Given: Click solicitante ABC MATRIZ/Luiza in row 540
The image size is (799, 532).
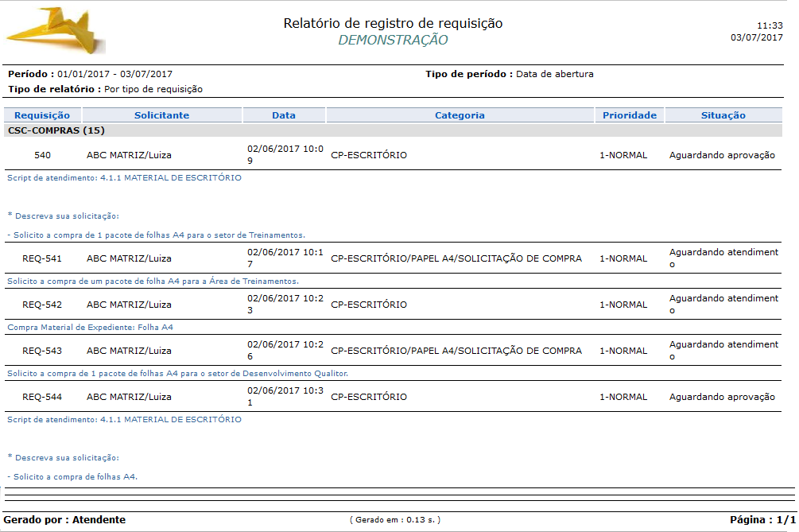Looking at the screenshot, I should pyautogui.click(x=129, y=155).
